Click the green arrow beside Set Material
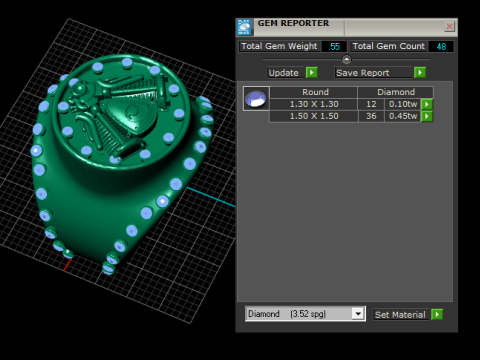The width and height of the screenshot is (480, 360). (437, 314)
